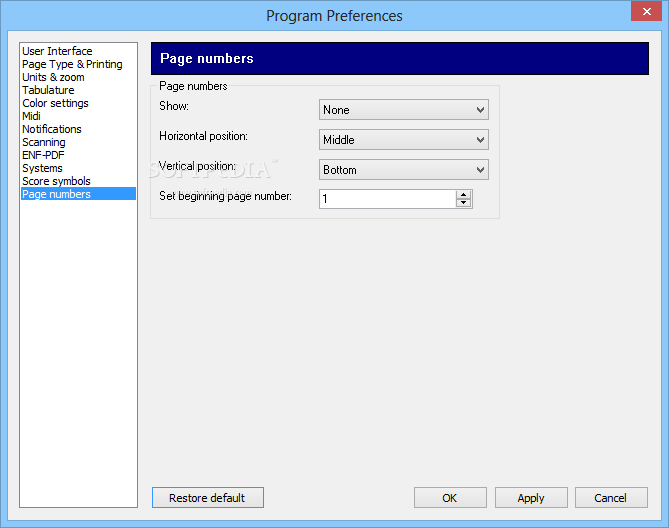The width and height of the screenshot is (669, 528).
Task: Select the Systems category
Action: tap(42, 168)
